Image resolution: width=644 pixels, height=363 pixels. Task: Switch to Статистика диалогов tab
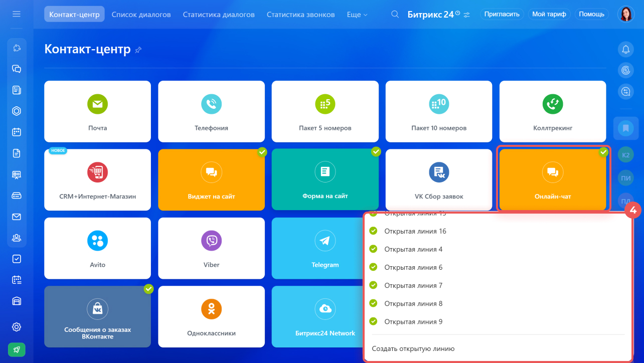[219, 15]
